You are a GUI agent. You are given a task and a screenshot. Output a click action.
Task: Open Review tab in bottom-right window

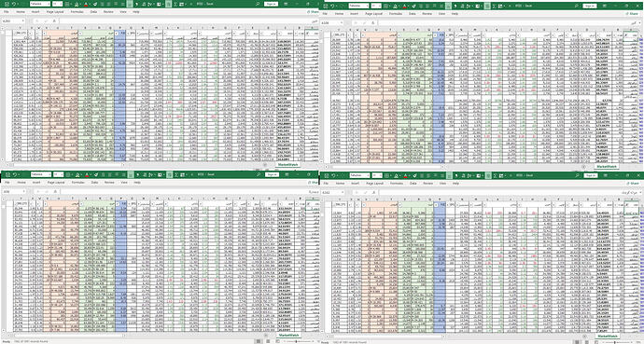tap(428, 184)
